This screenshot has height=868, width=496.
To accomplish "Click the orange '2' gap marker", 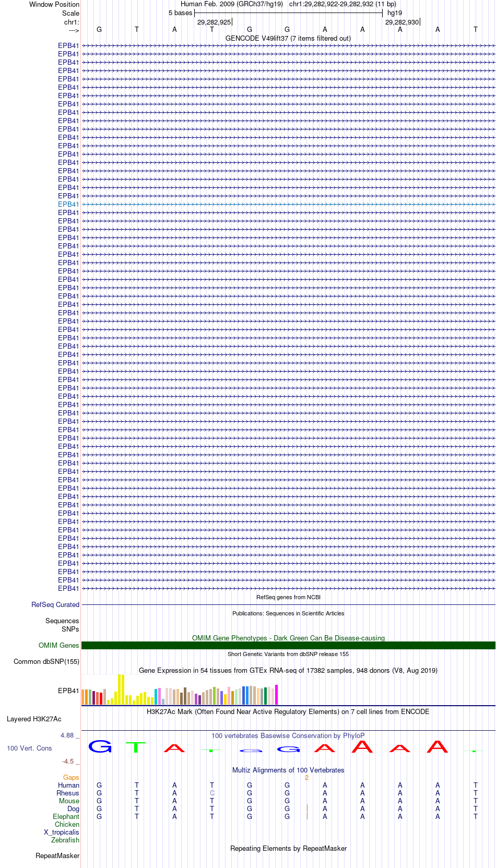I will tap(307, 778).
